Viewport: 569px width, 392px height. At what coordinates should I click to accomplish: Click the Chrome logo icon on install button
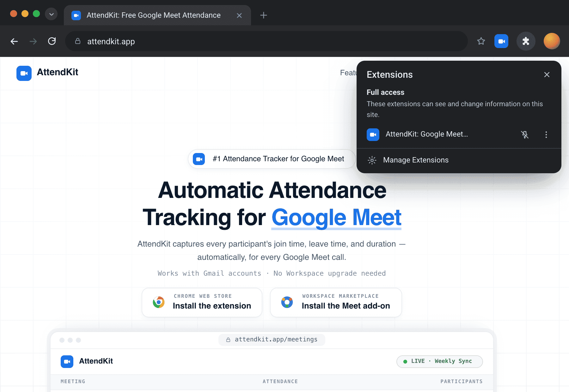[x=159, y=302]
